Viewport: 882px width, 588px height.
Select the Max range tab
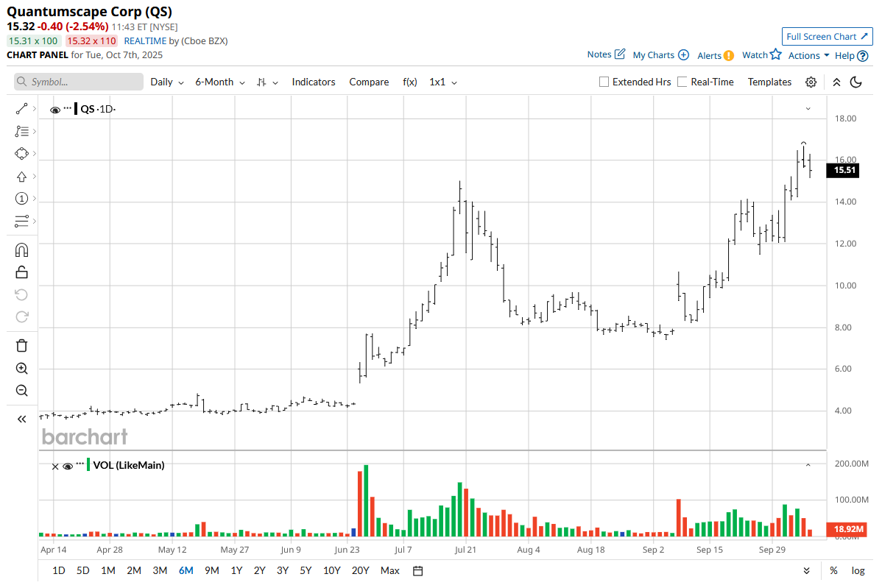(389, 570)
